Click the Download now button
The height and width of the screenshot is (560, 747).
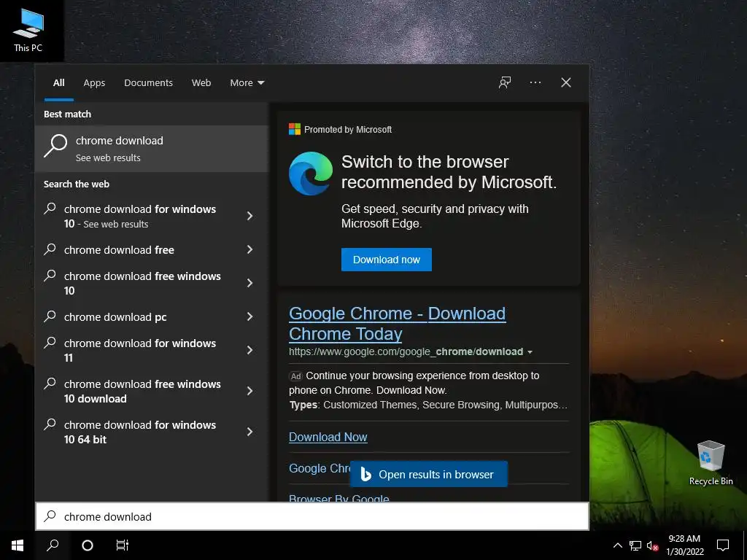(387, 260)
